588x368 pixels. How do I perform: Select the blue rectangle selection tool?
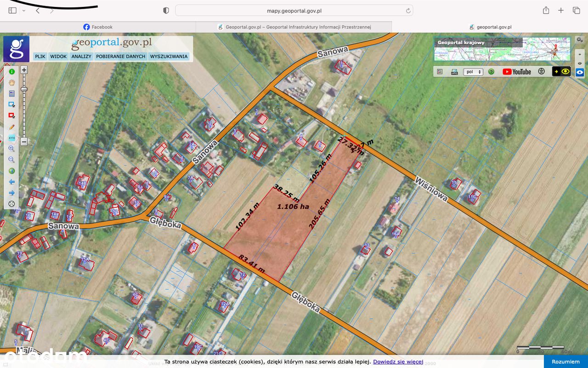(x=12, y=104)
